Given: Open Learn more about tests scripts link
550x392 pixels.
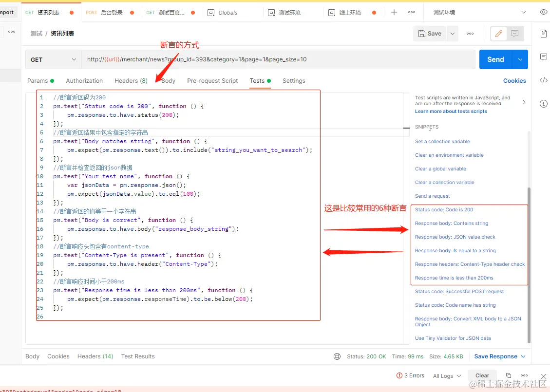Looking at the screenshot, I should click(x=451, y=111).
